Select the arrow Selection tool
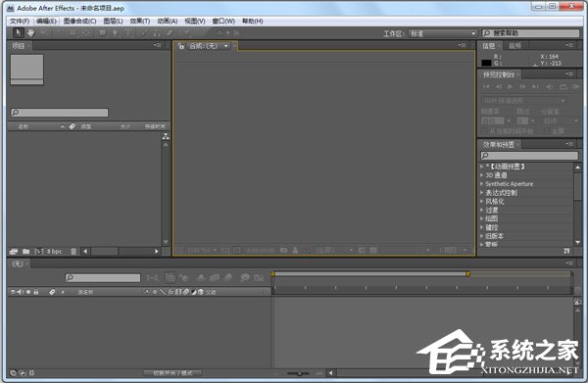The image size is (588, 383). [x=18, y=33]
